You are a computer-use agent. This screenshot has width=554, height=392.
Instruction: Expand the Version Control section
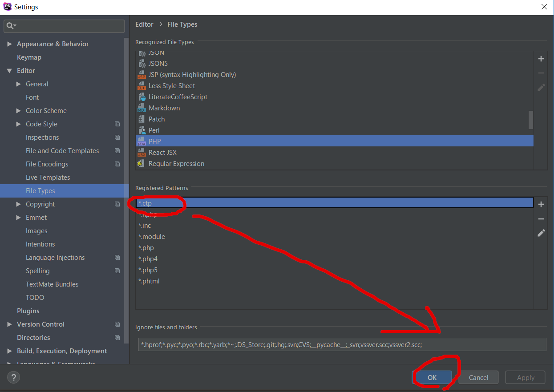pos(9,324)
